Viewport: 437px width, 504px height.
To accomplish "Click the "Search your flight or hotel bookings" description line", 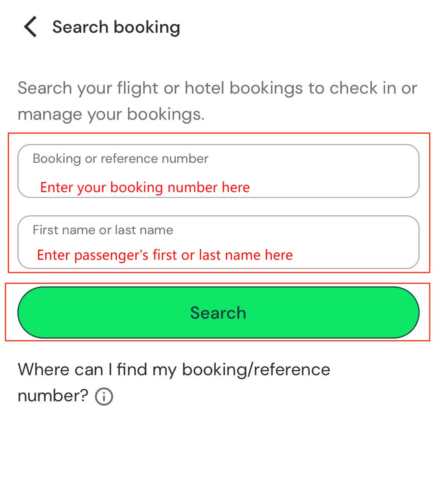I will (217, 88).
